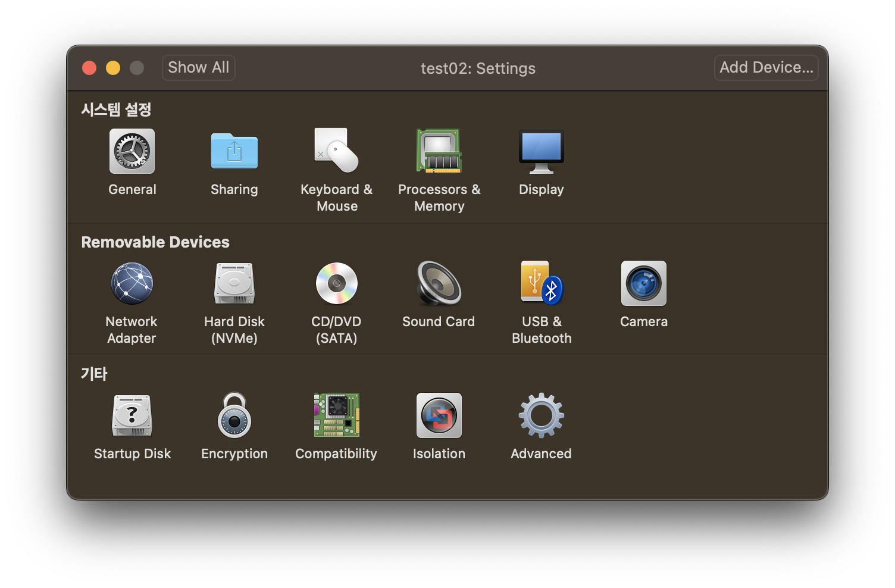Click the Removable Devices section heading
The width and height of the screenshot is (895, 588).
click(155, 242)
